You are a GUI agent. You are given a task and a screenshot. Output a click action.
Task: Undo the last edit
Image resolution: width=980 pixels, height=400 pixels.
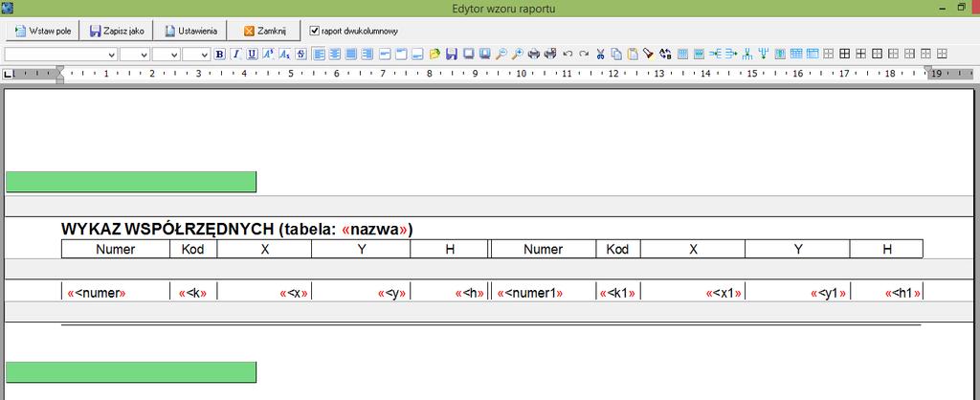568,54
